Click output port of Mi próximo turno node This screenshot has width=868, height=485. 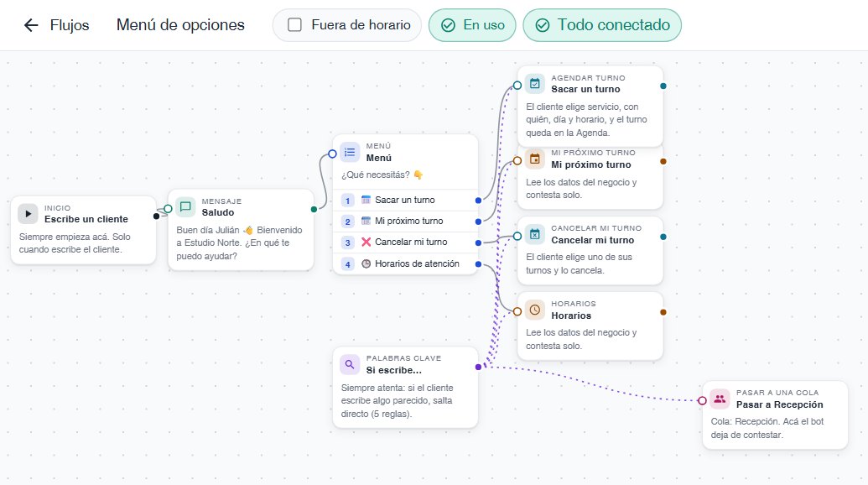click(x=663, y=162)
